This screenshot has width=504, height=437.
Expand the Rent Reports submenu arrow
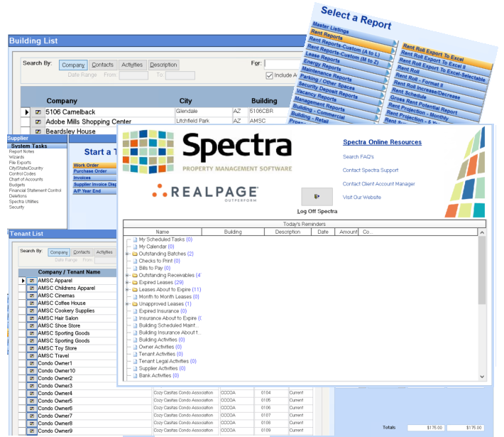click(393, 50)
